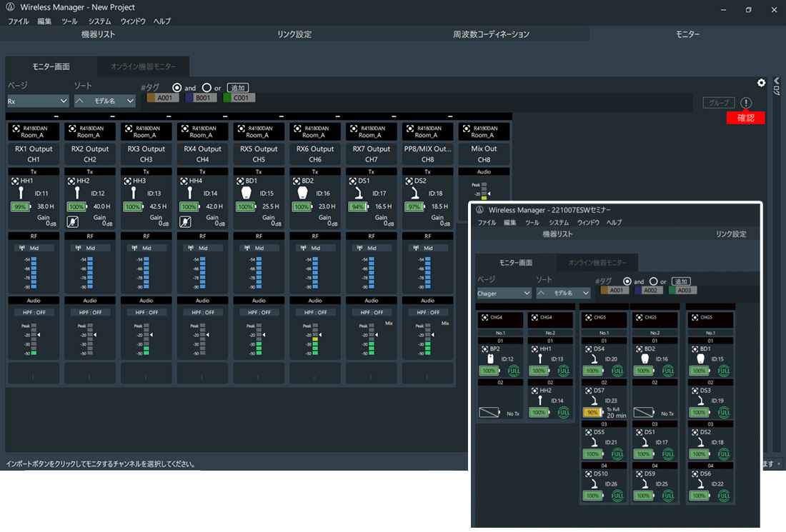
Task: Click identify icon next to DS2 transmitter
Action: point(409,181)
